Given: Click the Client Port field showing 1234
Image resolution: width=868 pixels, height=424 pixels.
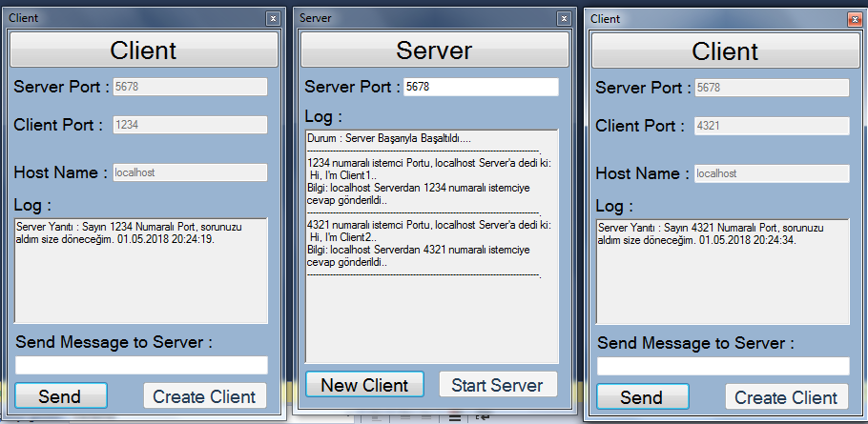Looking at the screenshot, I should pyautogui.click(x=189, y=125).
